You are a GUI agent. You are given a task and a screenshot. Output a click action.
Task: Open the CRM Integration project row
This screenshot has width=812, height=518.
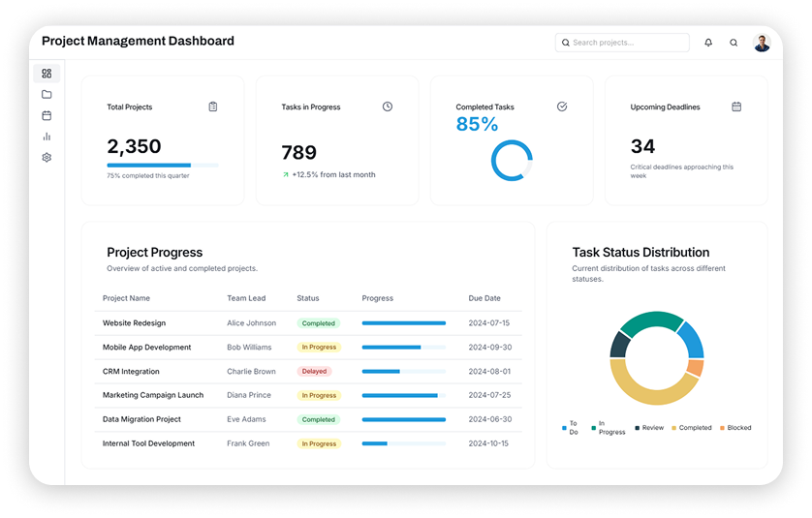pyautogui.click(x=131, y=372)
